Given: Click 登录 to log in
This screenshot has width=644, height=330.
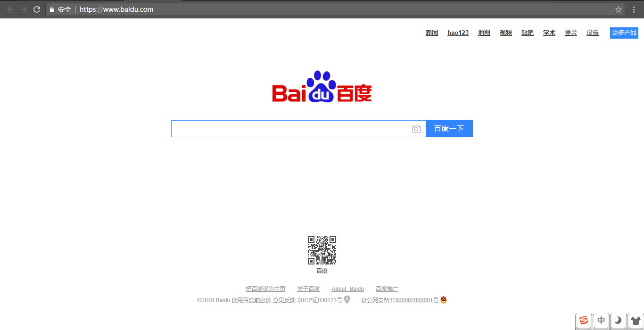Looking at the screenshot, I should pos(571,33).
